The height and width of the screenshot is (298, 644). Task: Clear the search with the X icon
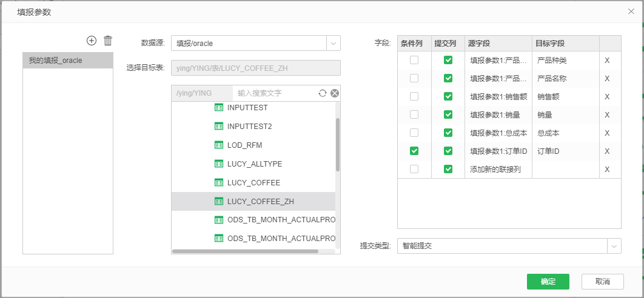[334, 93]
